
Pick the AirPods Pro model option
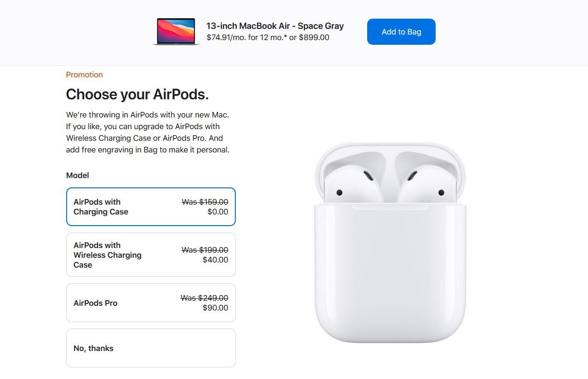[150, 303]
